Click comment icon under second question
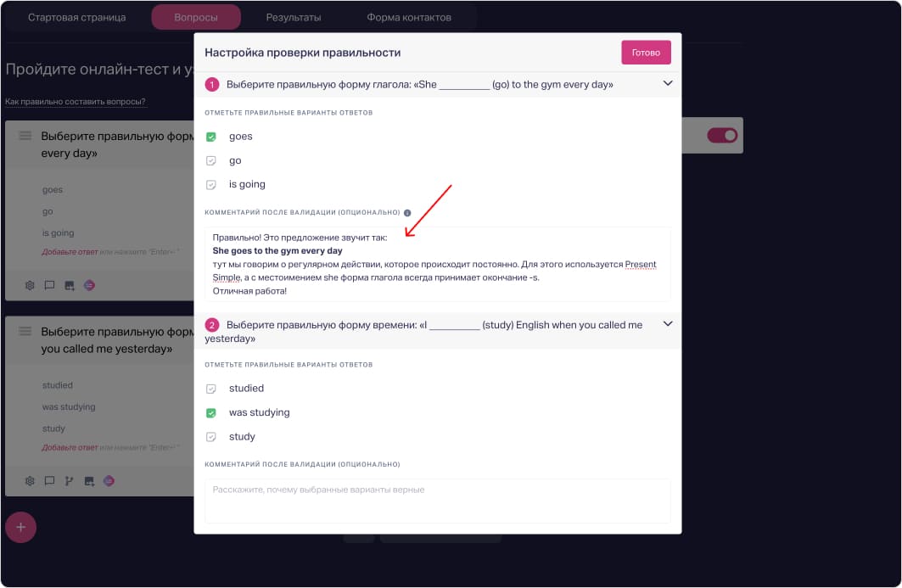This screenshot has height=588, width=902. (x=49, y=481)
